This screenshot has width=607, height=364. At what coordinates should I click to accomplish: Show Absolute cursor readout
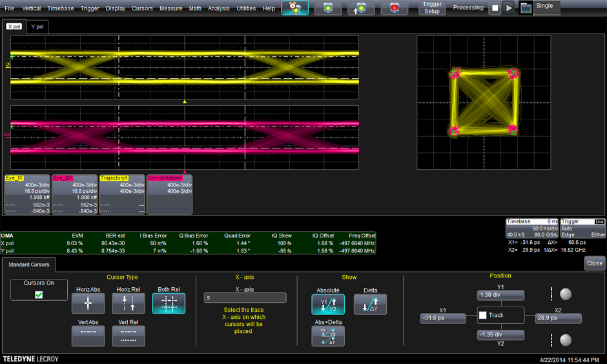[328, 304]
